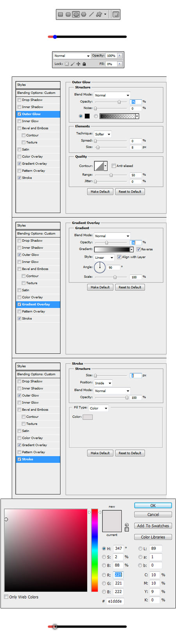Select the L lightness radio button
176x644 pixels.
tap(140, 548)
